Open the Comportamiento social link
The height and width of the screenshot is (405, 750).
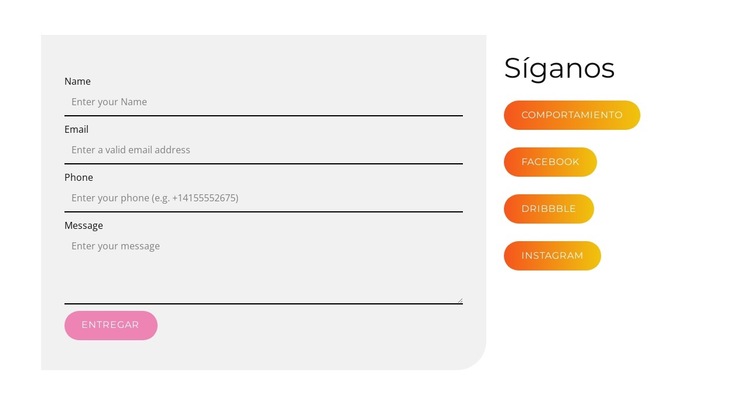point(572,115)
